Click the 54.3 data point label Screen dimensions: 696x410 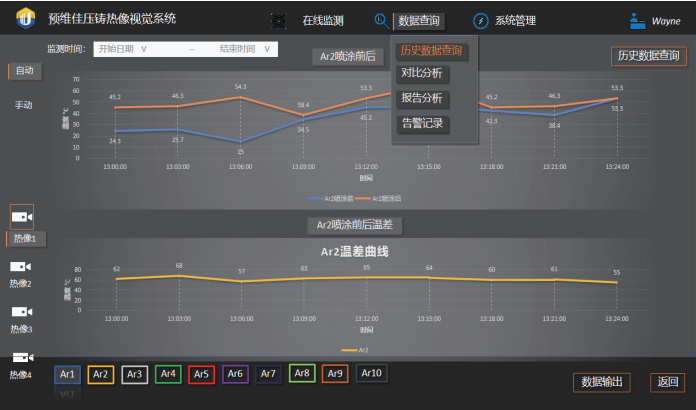[241, 87]
